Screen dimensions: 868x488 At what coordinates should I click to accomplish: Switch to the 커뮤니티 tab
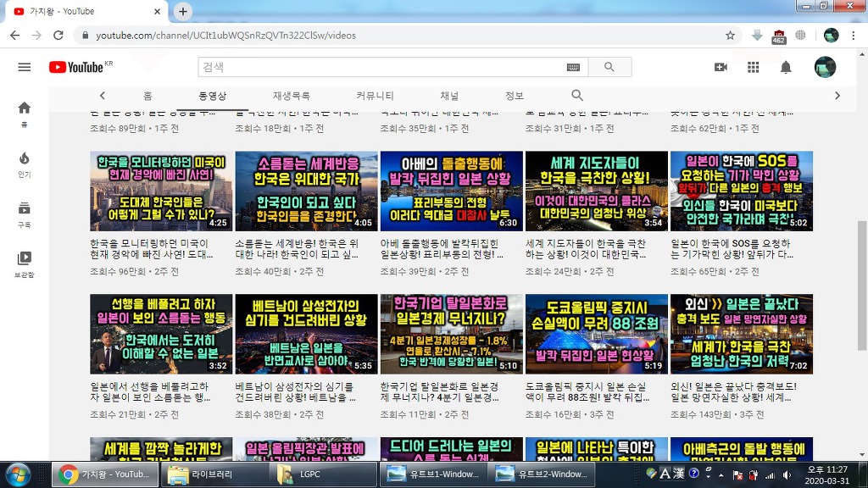click(x=375, y=96)
